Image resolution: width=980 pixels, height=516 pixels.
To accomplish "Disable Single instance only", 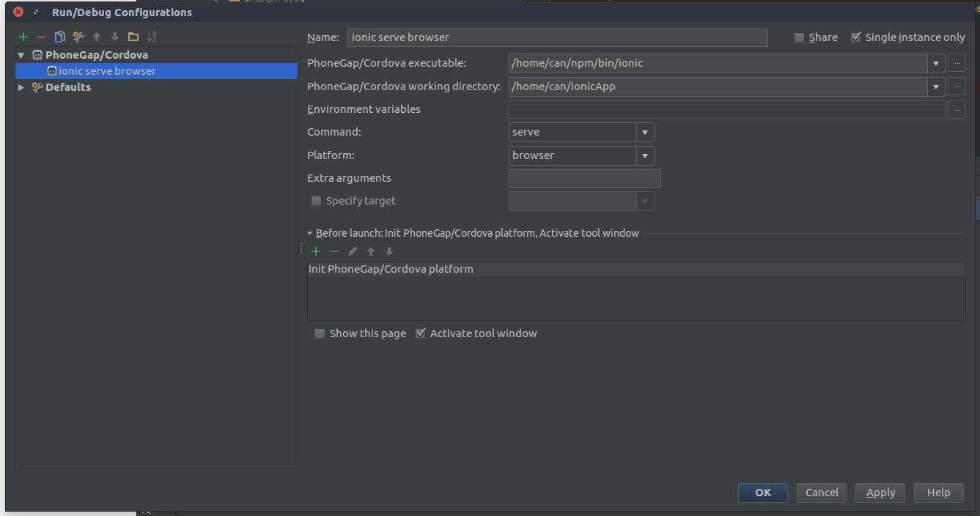I will 856,37.
